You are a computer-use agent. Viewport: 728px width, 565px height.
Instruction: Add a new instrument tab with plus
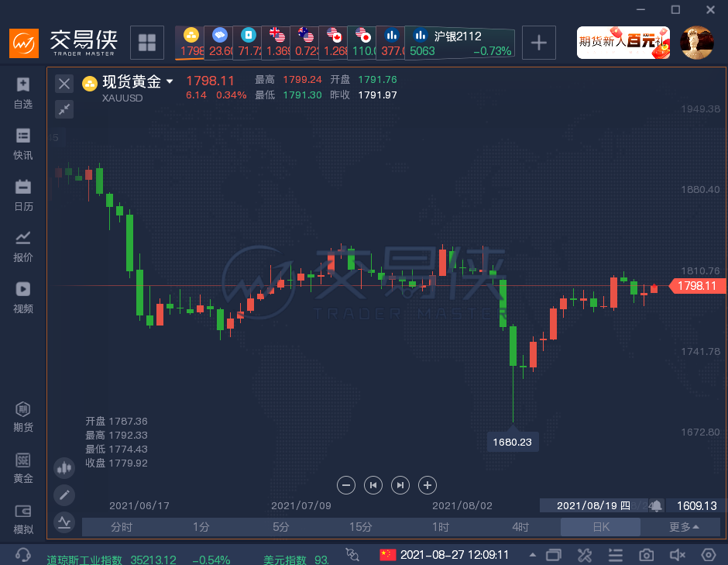[x=538, y=43]
